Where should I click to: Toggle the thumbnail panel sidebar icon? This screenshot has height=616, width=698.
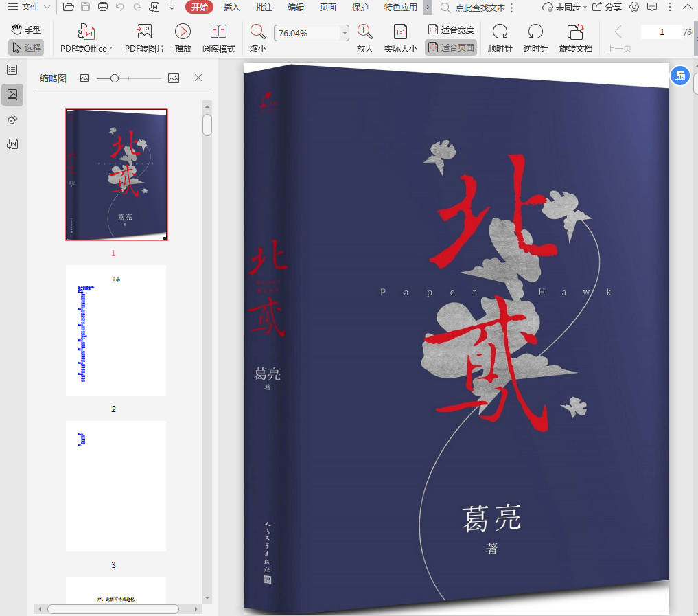pos(12,95)
